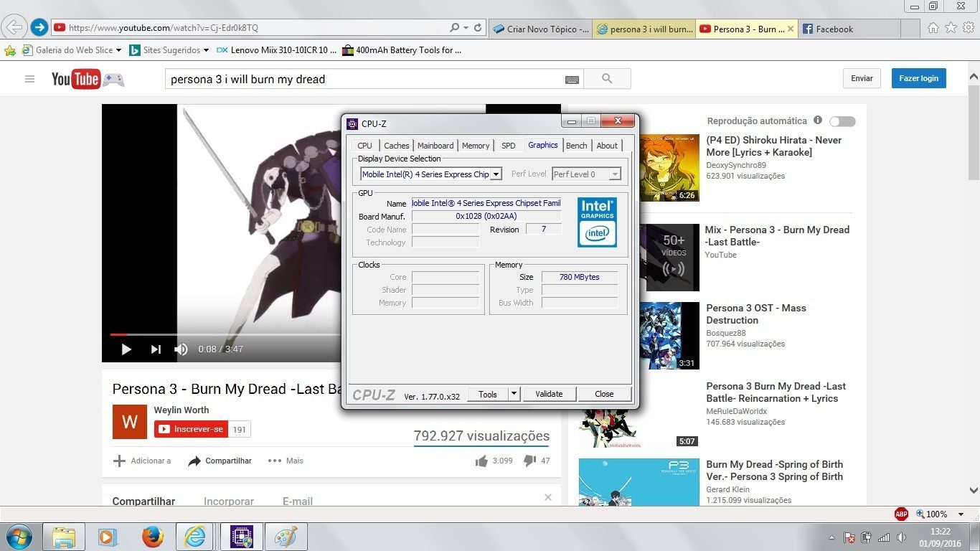Click the blue forward arrow button
The image size is (980, 551).
[39, 28]
